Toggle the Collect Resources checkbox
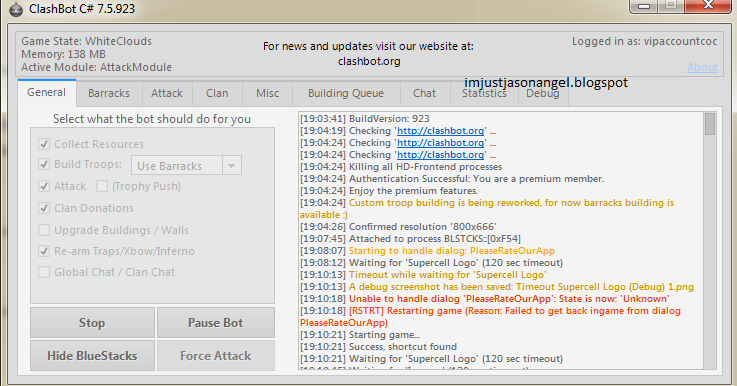The width and height of the screenshot is (737, 386). coord(44,144)
